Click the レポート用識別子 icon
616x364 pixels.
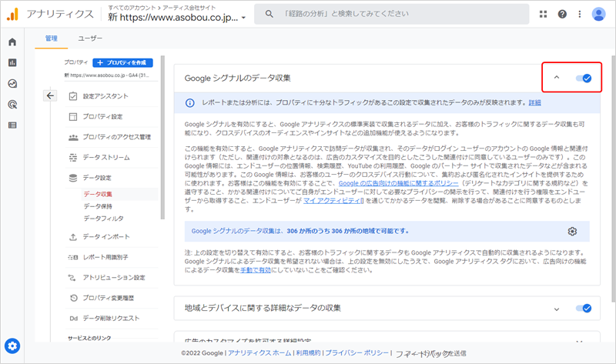[73, 257]
